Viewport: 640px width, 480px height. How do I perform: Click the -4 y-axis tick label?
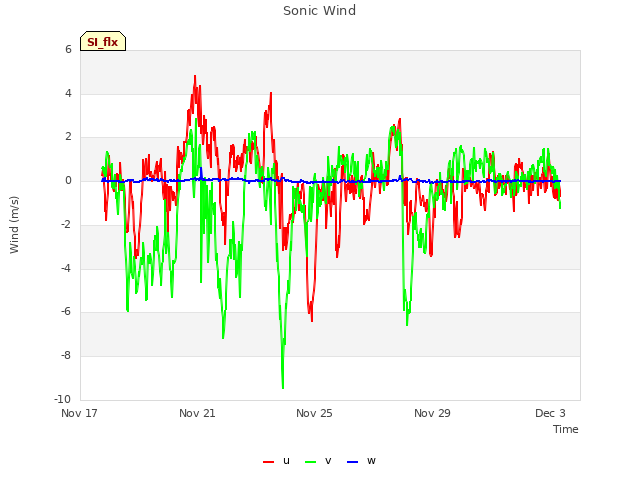pyautogui.click(x=66, y=268)
